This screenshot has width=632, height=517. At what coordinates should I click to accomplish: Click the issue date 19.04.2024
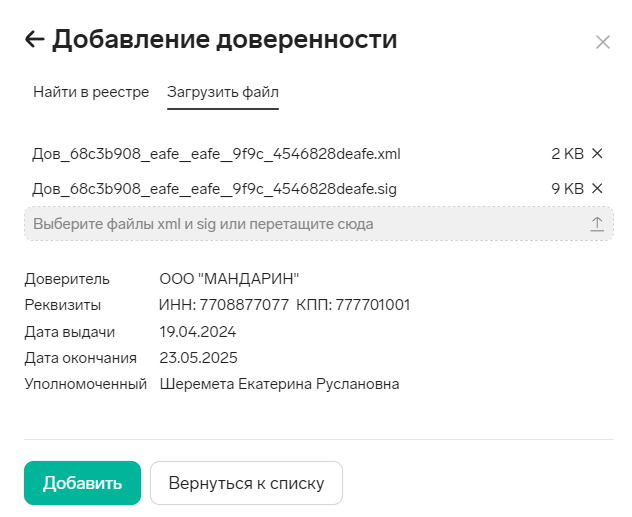198,332
